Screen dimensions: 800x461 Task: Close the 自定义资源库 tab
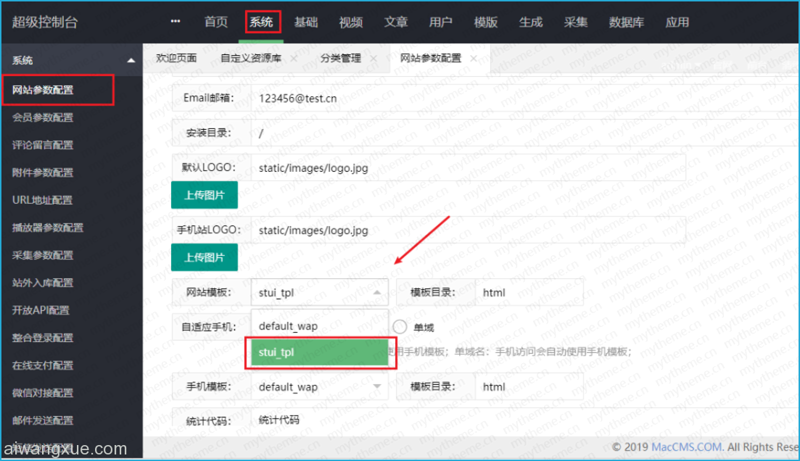coord(294,59)
